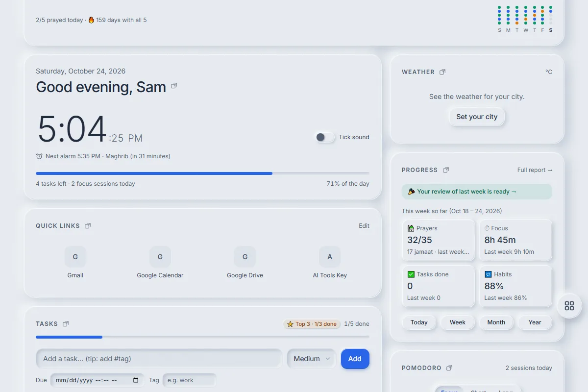Open the AI Tools Key link icon
The height and width of the screenshot is (392, 588).
click(330, 257)
